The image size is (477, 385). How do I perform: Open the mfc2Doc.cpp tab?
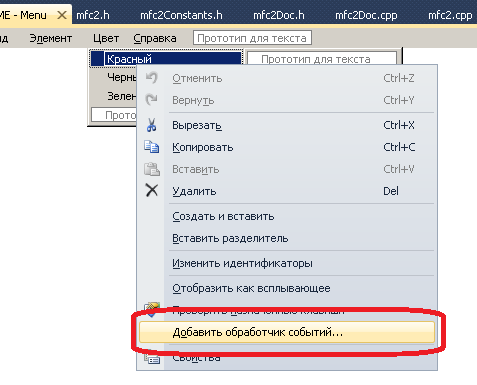(366, 15)
